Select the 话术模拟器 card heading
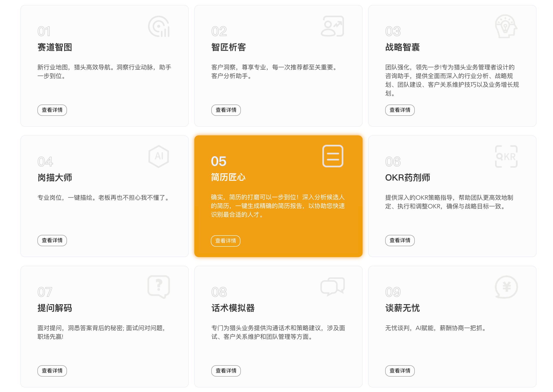The height and width of the screenshot is (392, 553). pyautogui.click(x=233, y=308)
